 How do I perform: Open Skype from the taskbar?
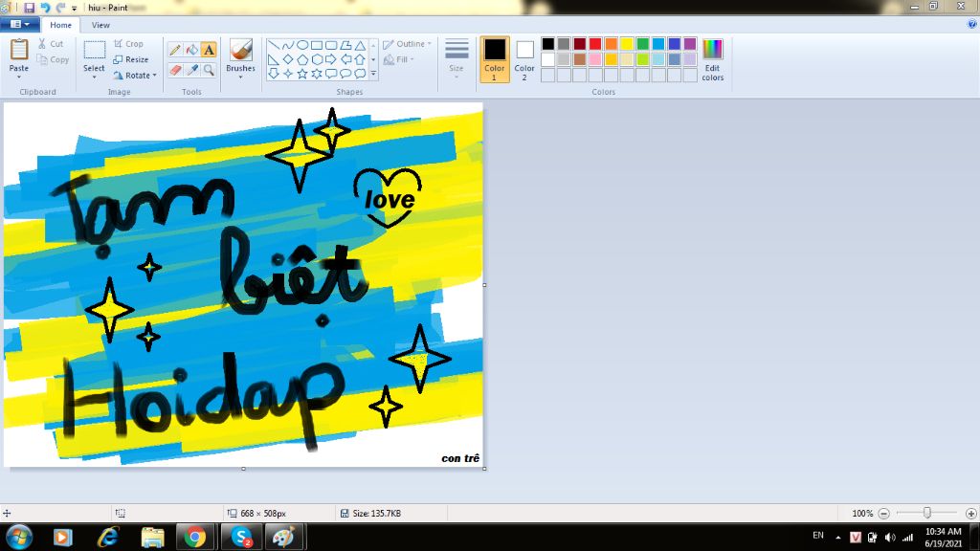[x=240, y=538]
